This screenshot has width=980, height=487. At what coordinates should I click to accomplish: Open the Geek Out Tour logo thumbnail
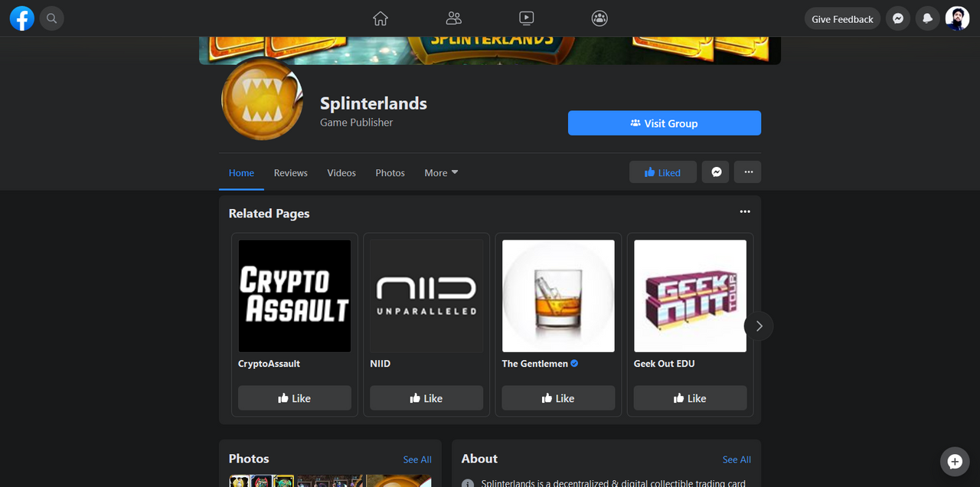(x=690, y=296)
